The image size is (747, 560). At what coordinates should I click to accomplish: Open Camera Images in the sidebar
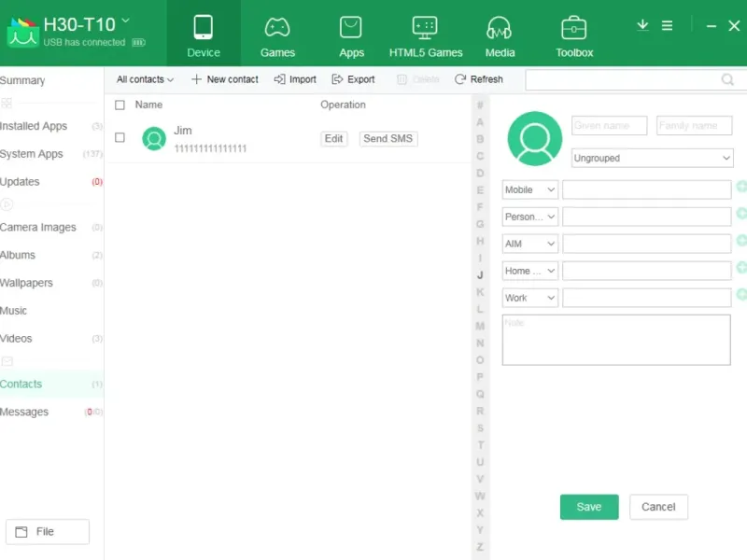51,227
